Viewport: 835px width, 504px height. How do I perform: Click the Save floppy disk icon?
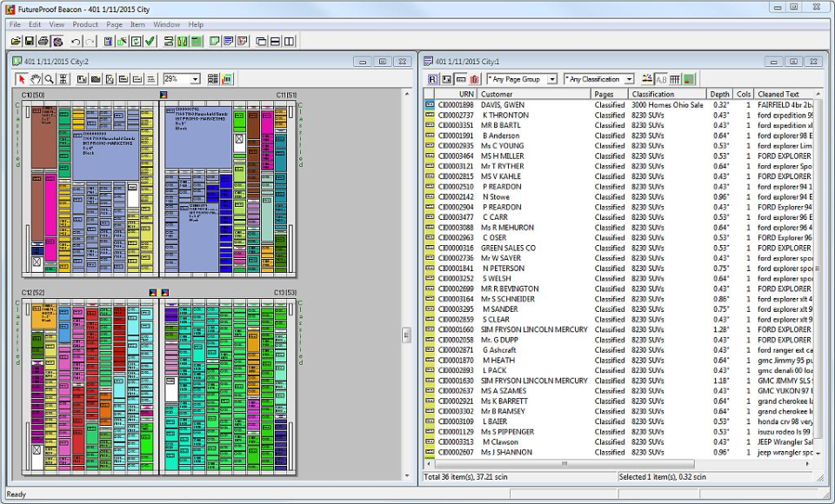point(30,41)
